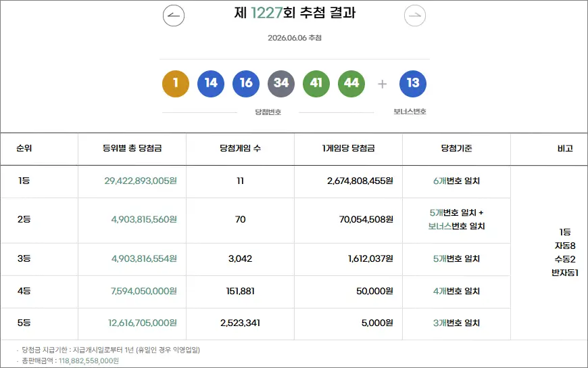Click the 4등 rank cell
588x368 pixels.
24,291
